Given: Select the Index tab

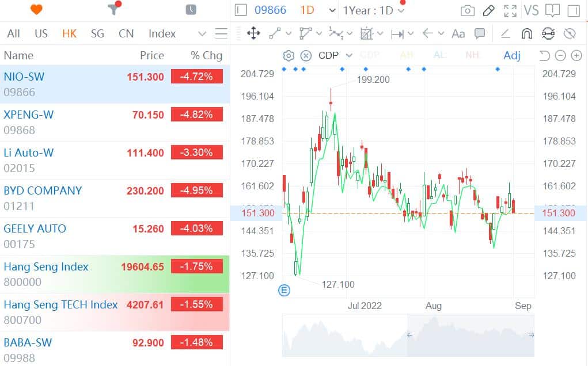Looking at the screenshot, I should tap(162, 33).
